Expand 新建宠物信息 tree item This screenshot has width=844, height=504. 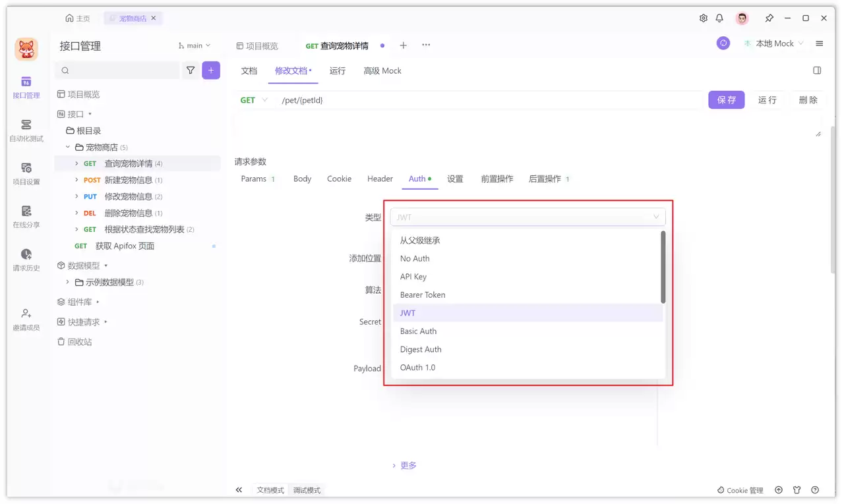[x=76, y=180]
